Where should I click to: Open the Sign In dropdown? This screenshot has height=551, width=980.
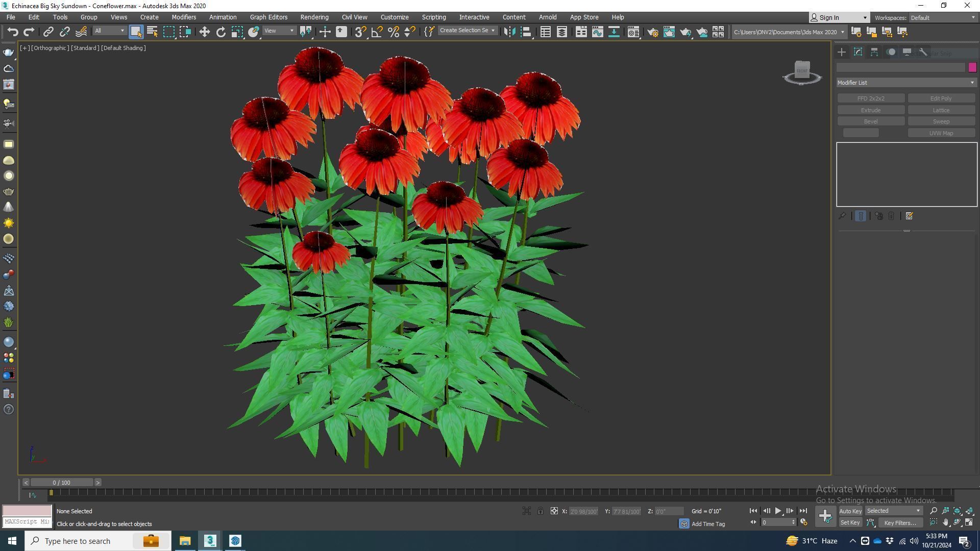point(839,18)
